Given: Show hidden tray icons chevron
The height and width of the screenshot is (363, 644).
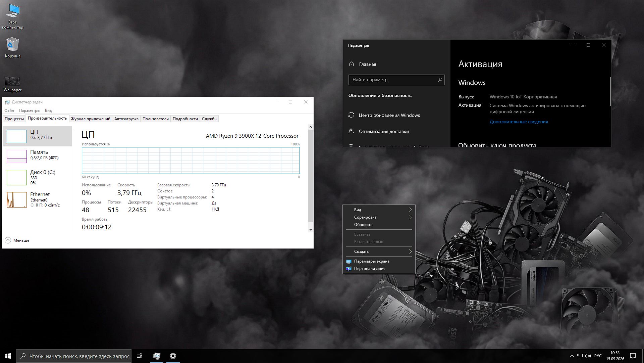Looking at the screenshot, I should point(572,356).
